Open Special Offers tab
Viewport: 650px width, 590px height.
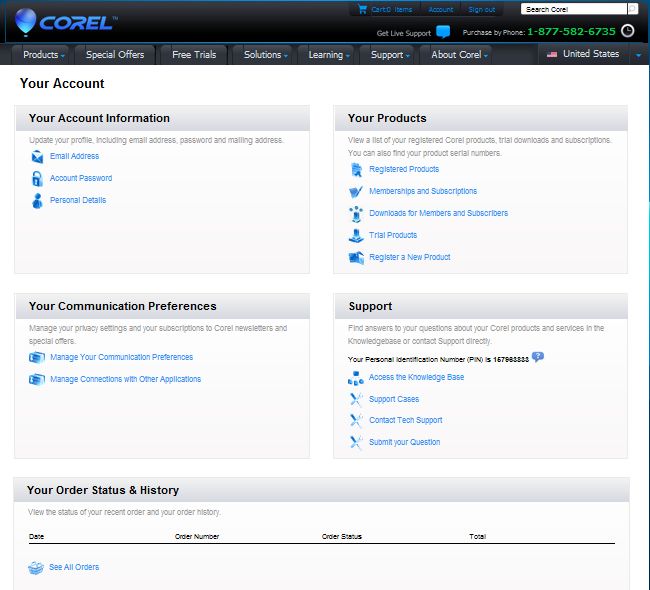click(115, 55)
